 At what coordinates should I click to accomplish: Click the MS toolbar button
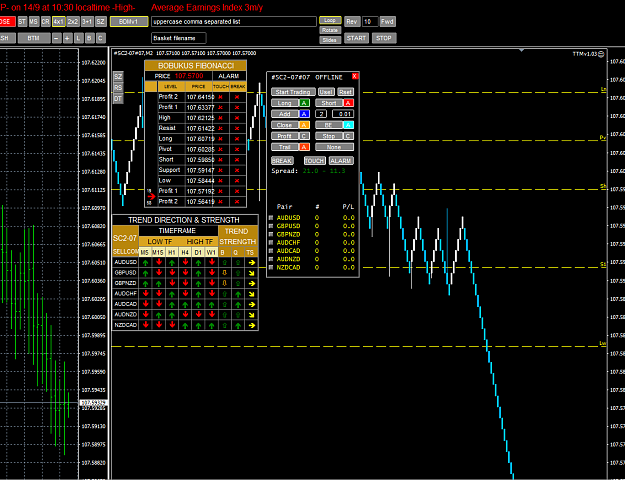coord(34,22)
